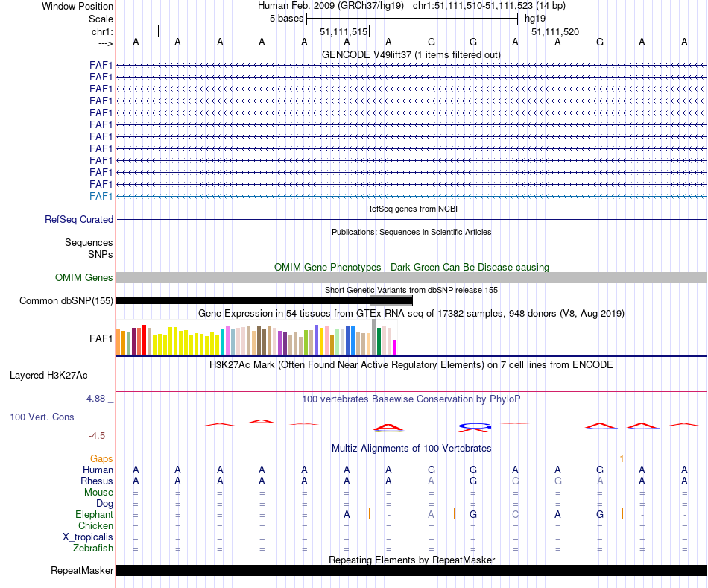Click the RefSeq Curated track label
Screen dimensions: 708x588
79,220
